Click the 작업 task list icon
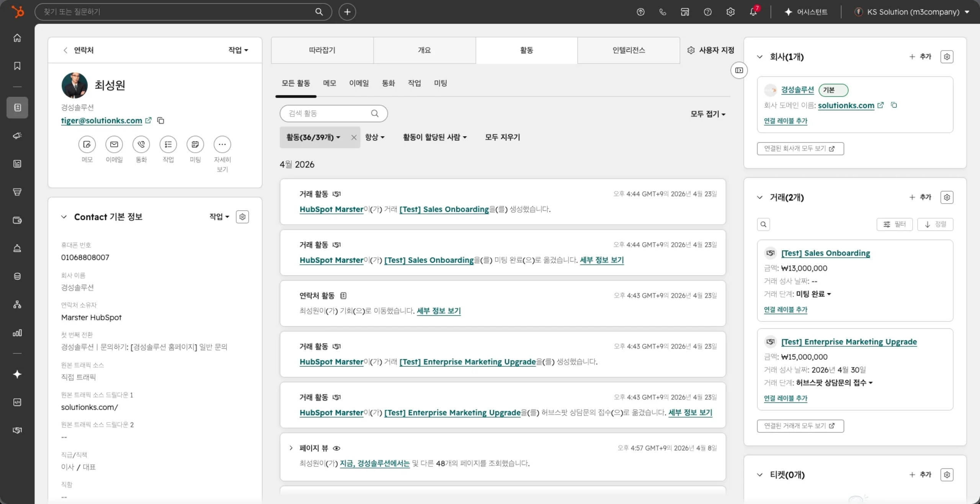The image size is (980, 504). (168, 144)
